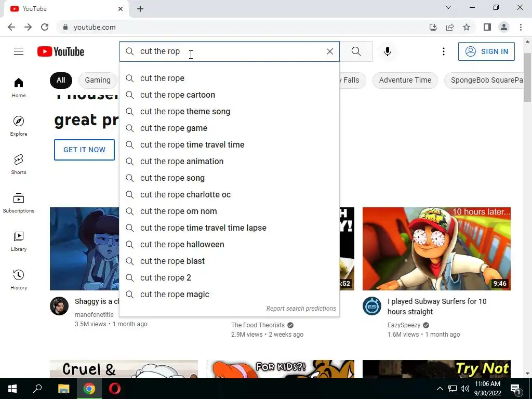532x399 pixels.
Task: Click the manofonetitle channel avatar
Action: point(59,306)
